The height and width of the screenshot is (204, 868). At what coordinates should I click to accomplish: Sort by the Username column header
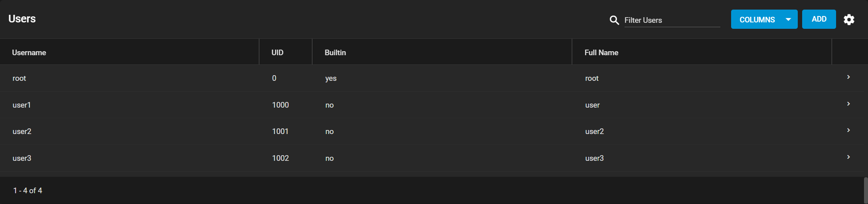[x=29, y=52]
